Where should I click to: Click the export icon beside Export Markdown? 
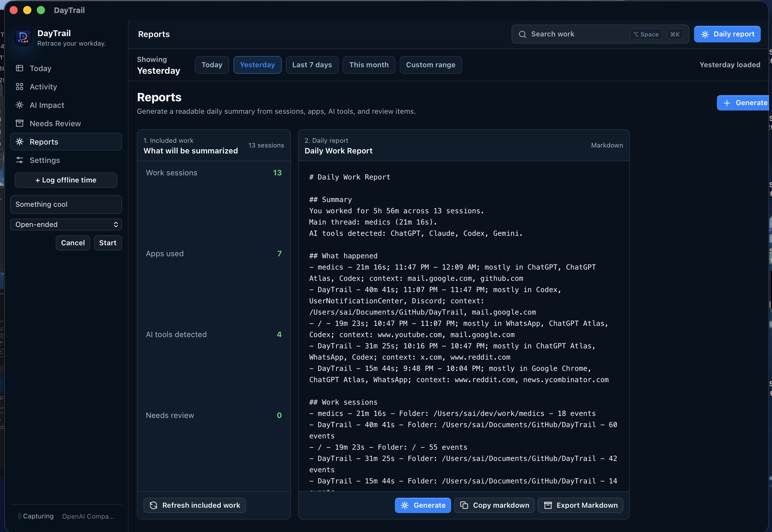[548, 505]
